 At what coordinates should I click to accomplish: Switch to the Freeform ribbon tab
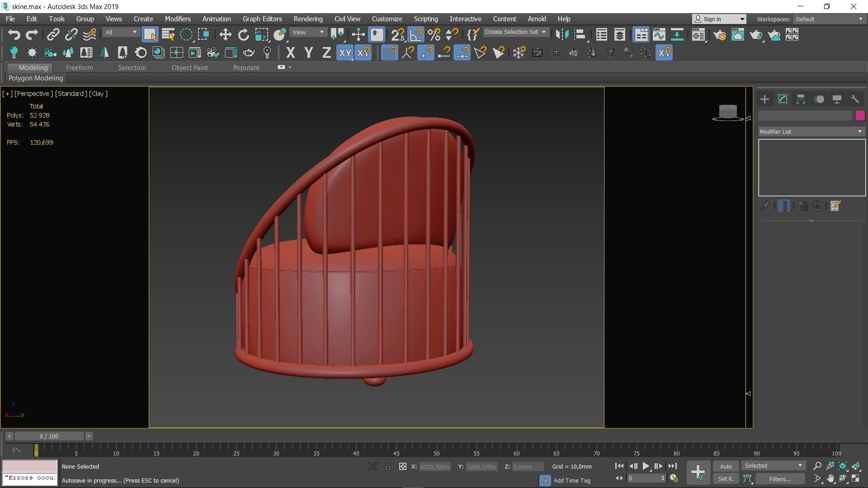79,68
